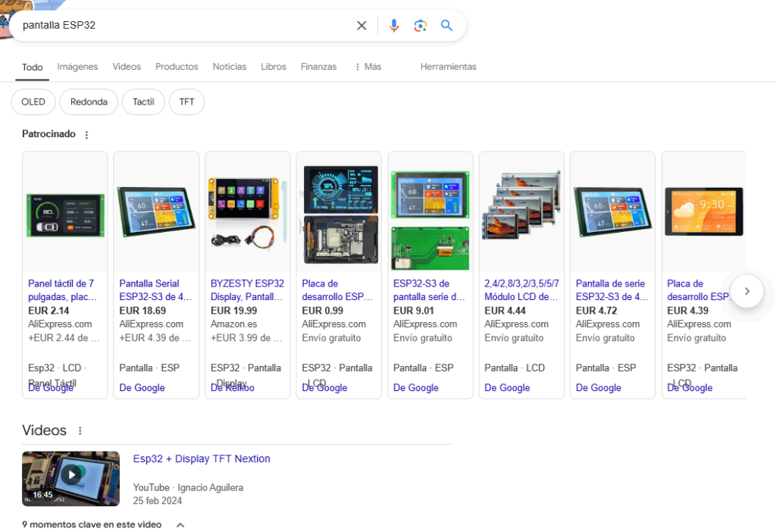Click the microphone voice search icon
Screen dimensions: 776x532
coord(393,26)
